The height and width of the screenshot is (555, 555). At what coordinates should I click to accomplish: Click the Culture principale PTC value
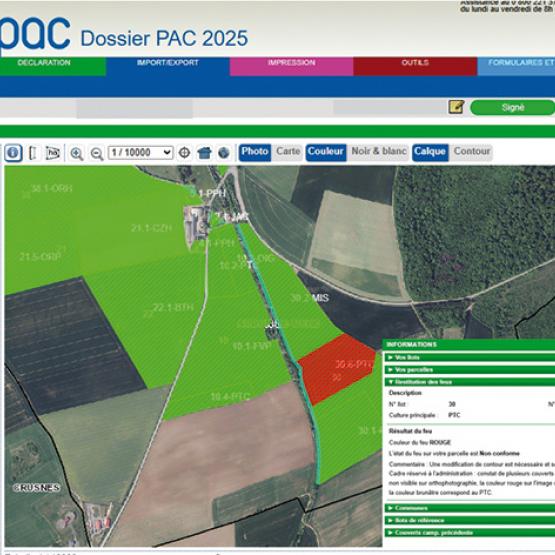454,415
